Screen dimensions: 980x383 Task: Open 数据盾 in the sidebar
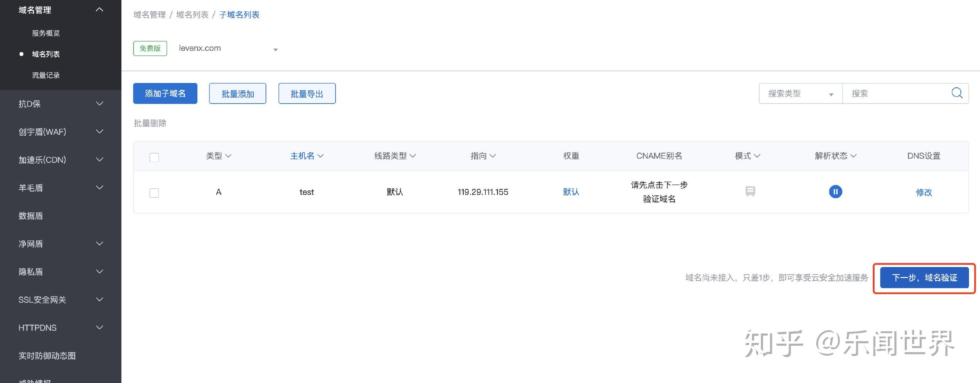(x=31, y=216)
